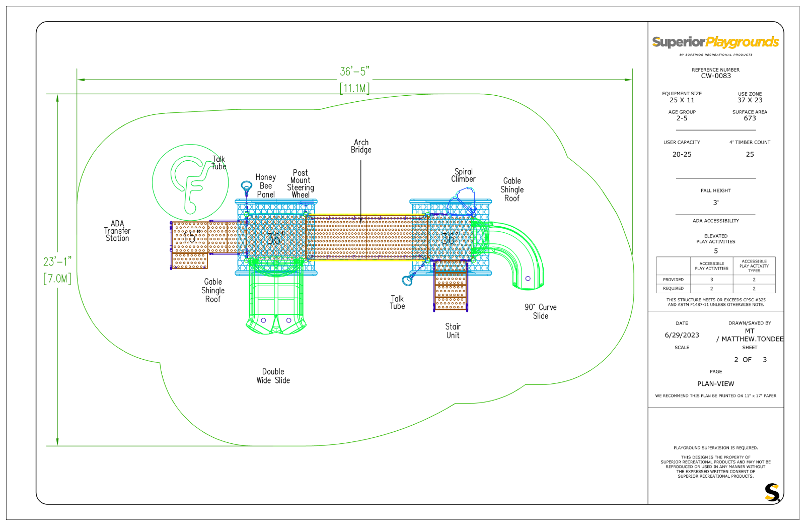Click the reference number CW-0083
The image size is (812, 526).
[x=715, y=76]
